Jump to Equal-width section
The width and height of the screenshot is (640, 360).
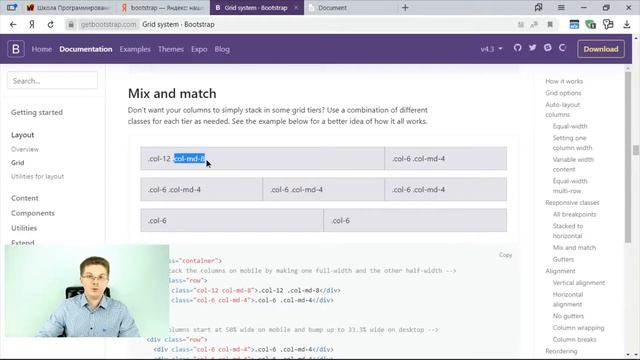click(570, 126)
